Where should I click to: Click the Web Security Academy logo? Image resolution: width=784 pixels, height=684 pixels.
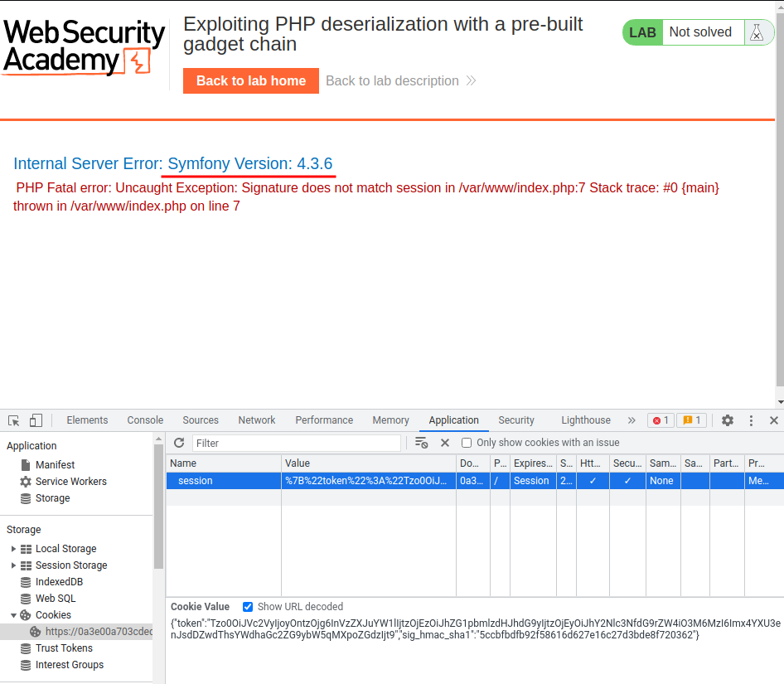(x=83, y=46)
